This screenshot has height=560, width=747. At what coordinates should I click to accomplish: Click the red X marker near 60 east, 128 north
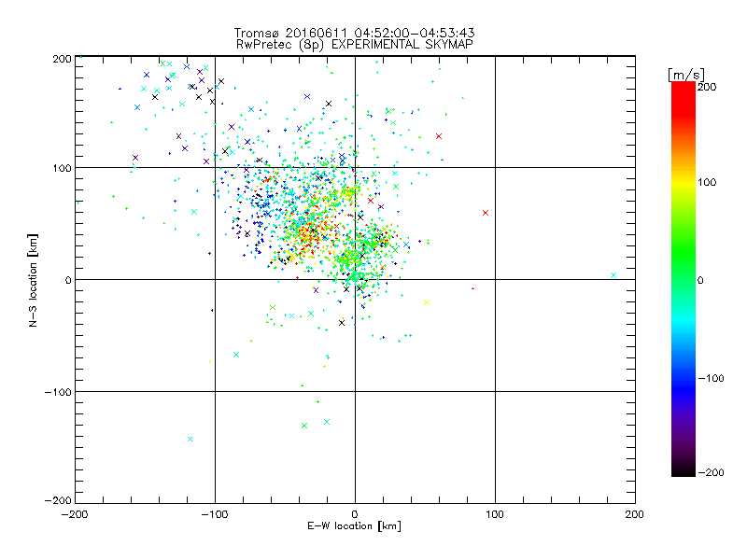point(439,136)
